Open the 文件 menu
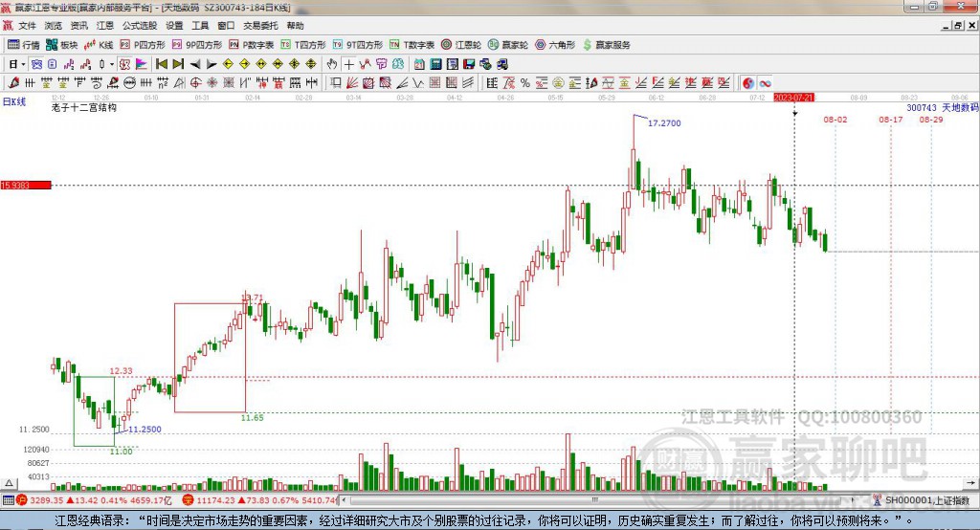980x530 pixels. [27, 26]
